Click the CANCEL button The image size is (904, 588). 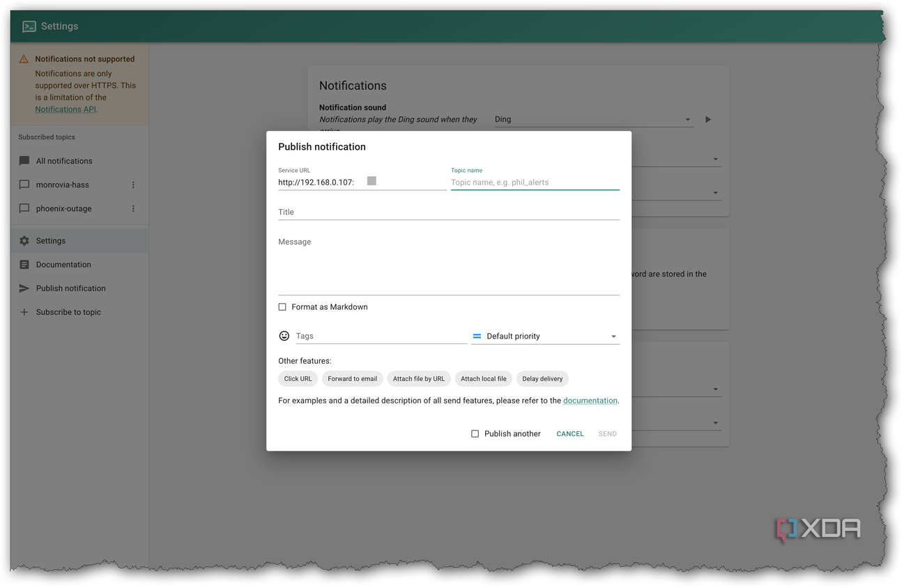[570, 433]
